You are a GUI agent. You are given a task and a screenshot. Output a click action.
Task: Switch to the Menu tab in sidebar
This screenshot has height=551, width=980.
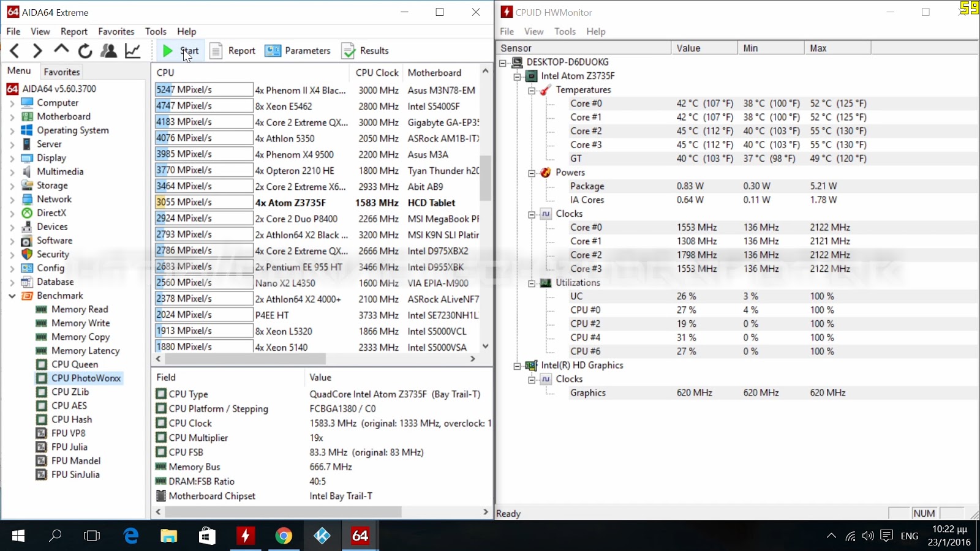[19, 71]
